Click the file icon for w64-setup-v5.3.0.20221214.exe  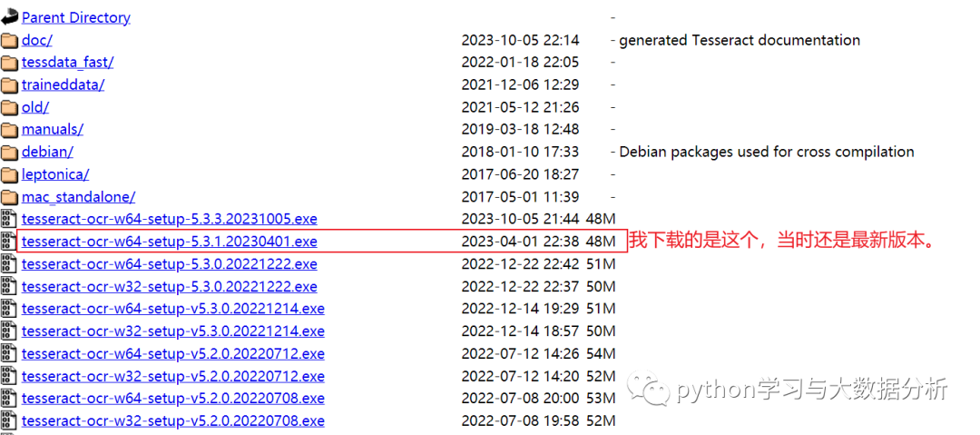[x=9, y=309]
